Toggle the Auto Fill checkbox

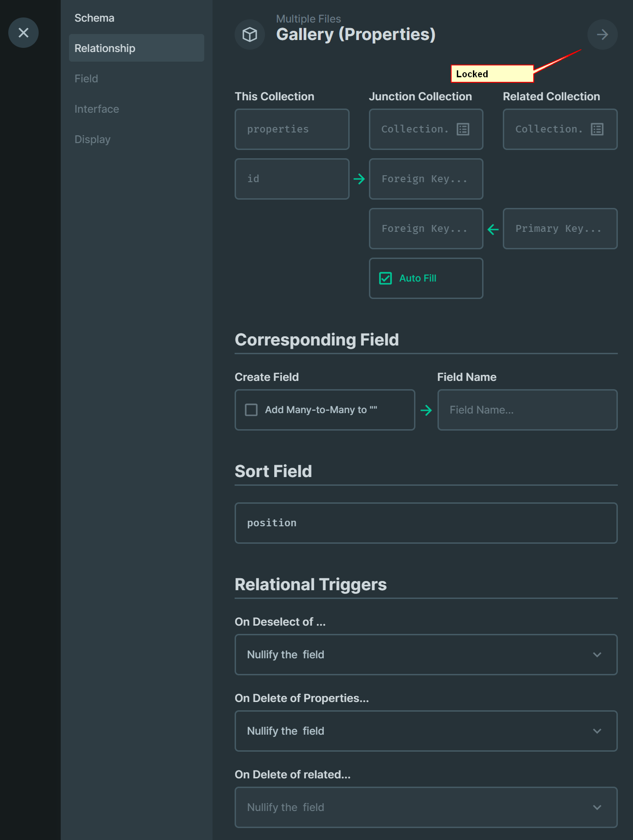(386, 278)
